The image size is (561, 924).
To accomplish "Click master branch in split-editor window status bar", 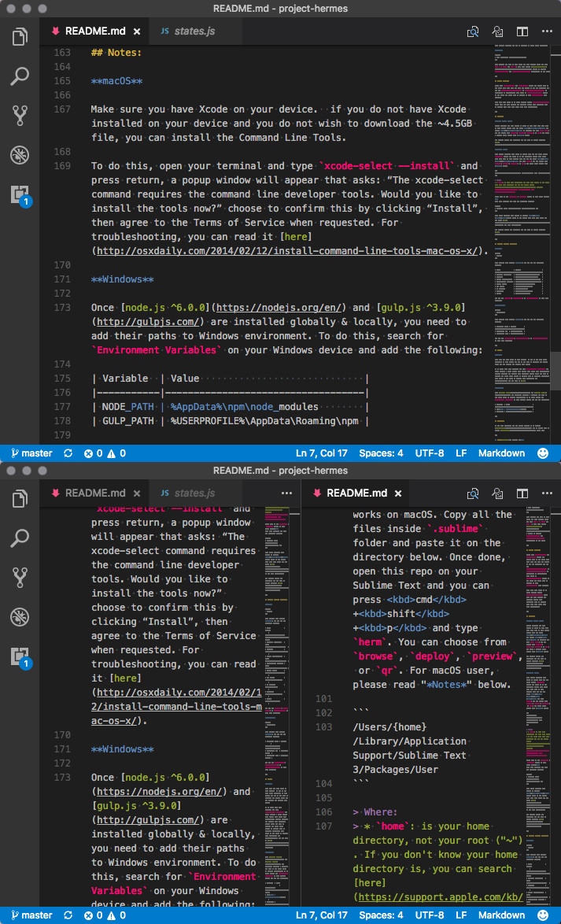I will pos(31,915).
